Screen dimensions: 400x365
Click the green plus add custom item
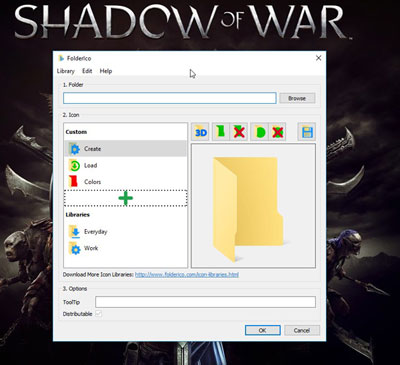125,198
